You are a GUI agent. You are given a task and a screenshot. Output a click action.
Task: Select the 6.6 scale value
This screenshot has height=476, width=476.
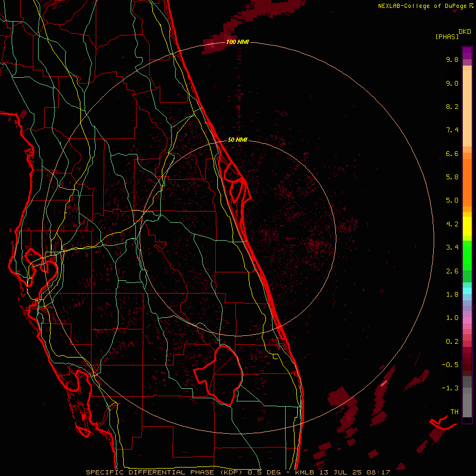452,153
